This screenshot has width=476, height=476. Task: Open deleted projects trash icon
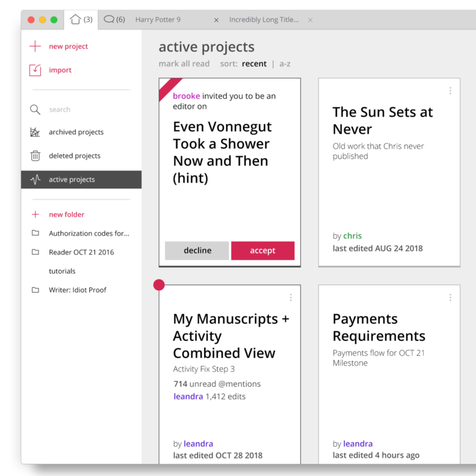coord(35,156)
